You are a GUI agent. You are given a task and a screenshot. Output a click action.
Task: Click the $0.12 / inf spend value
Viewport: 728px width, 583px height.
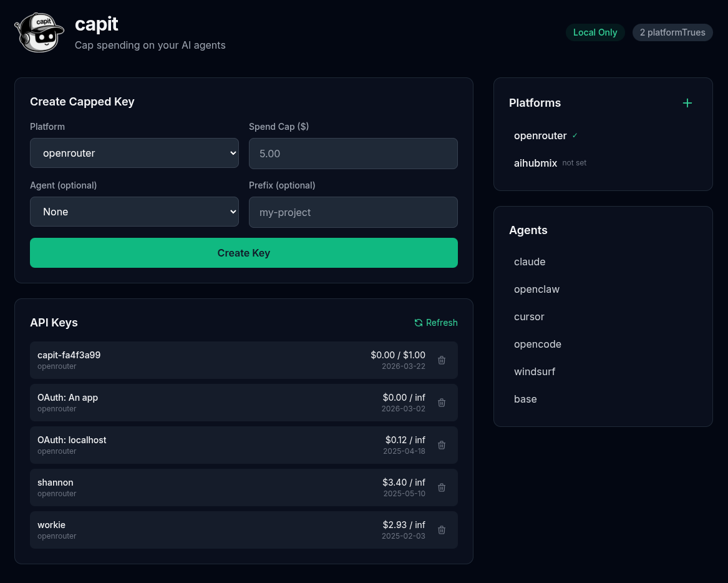coord(405,440)
